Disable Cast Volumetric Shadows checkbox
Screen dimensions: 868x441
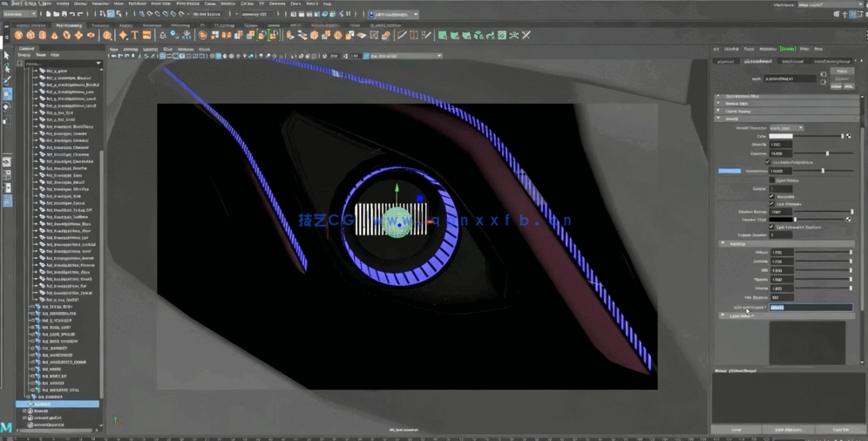(771, 227)
